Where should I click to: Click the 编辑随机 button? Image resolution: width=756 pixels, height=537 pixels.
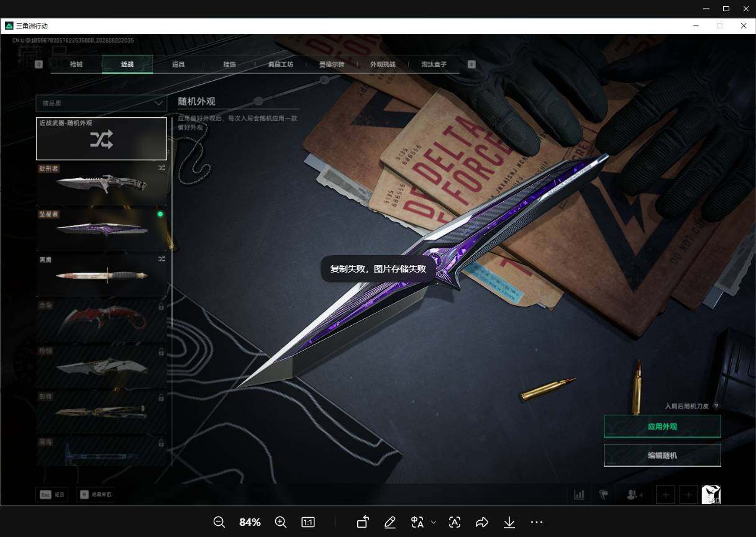point(662,455)
